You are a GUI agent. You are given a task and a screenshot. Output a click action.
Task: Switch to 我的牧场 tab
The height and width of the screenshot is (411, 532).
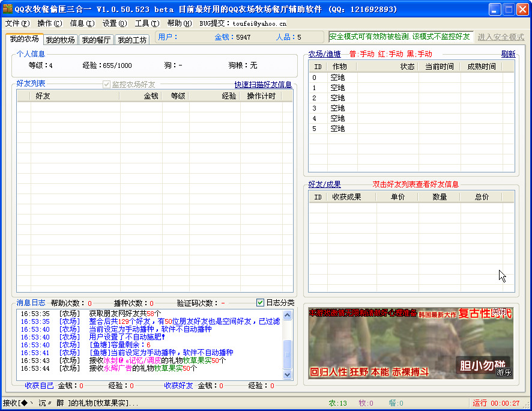click(x=61, y=40)
